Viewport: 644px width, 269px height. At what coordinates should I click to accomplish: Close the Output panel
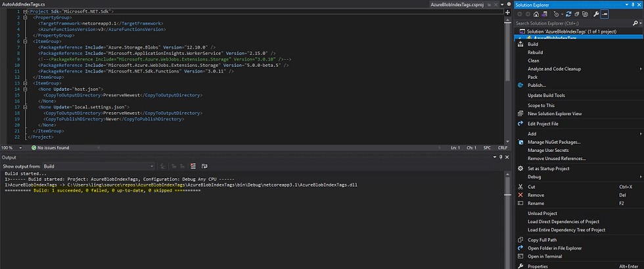click(507, 158)
